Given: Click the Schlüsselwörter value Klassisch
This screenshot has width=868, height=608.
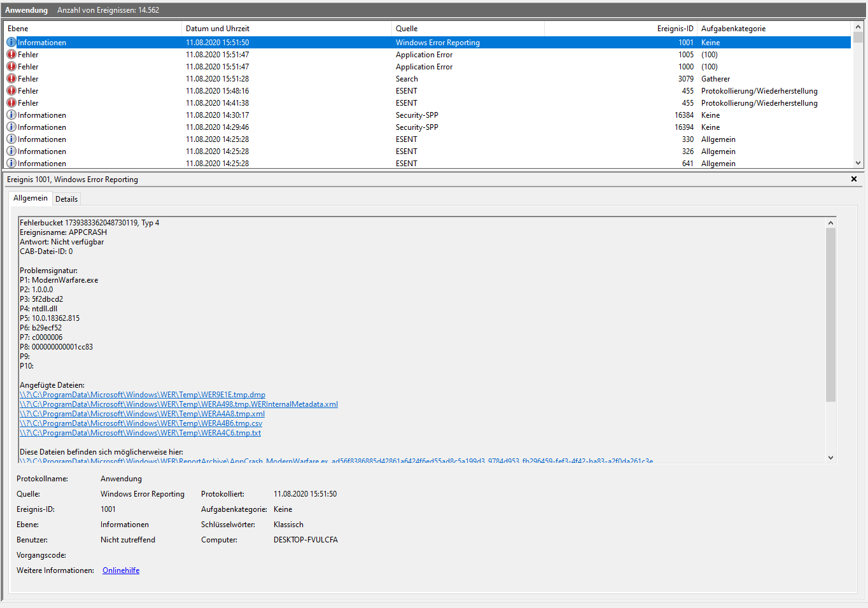Looking at the screenshot, I should [288, 525].
